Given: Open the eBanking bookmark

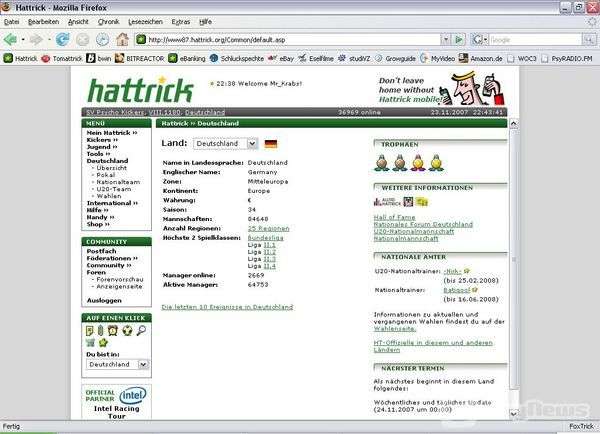Looking at the screenshot, I should [187, 59].
